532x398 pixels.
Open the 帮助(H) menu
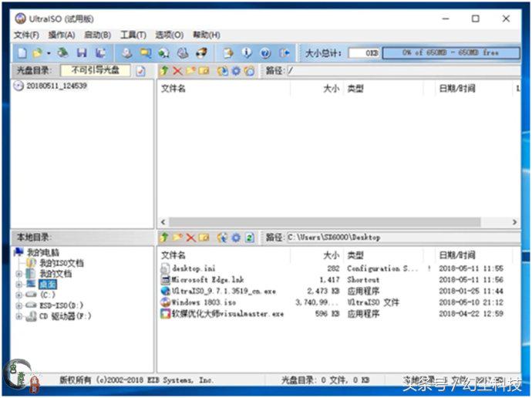point(207,35)
